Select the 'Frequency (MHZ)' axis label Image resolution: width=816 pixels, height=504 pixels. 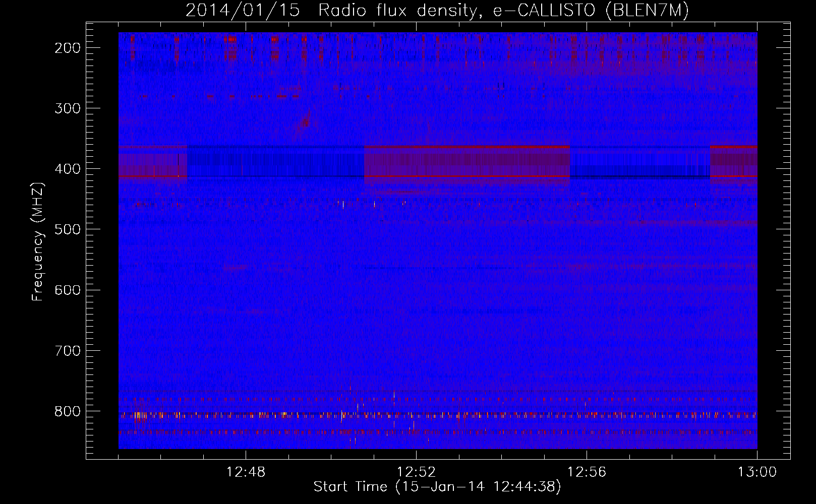38,242
